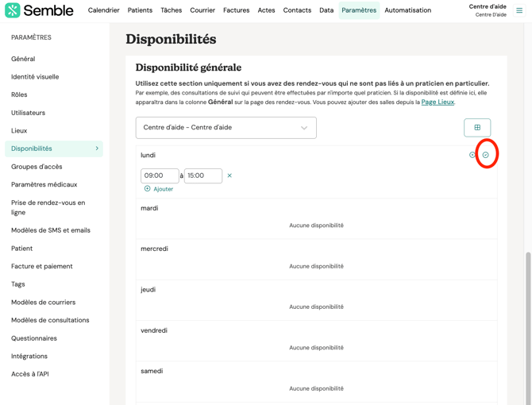Open the hamburger menu in the top bar
Viewport: 532px width, 405px height.
click(519, 10)
